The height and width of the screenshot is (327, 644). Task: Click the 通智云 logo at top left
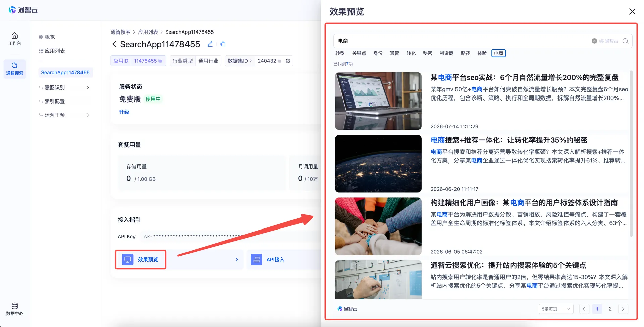click(23, 10)
